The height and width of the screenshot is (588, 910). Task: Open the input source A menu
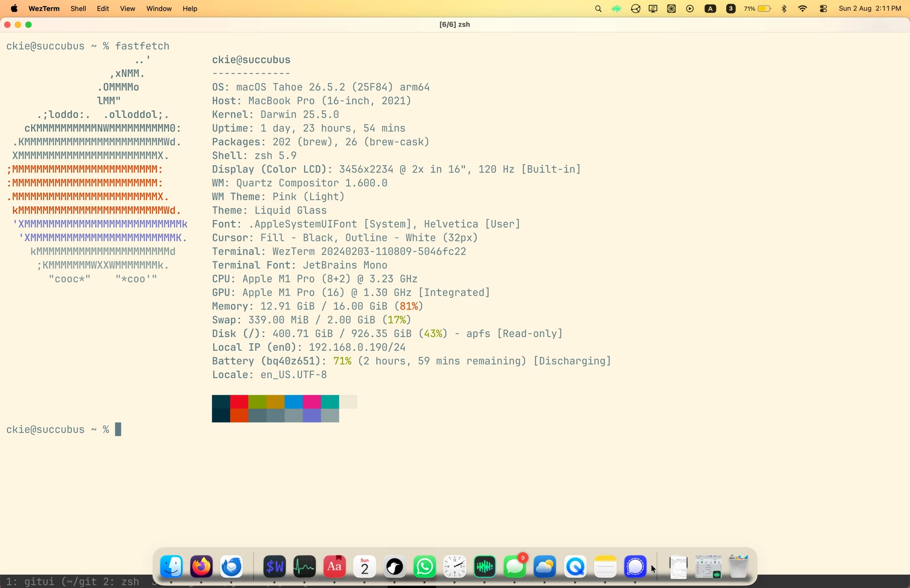click(x=710, y=8)
